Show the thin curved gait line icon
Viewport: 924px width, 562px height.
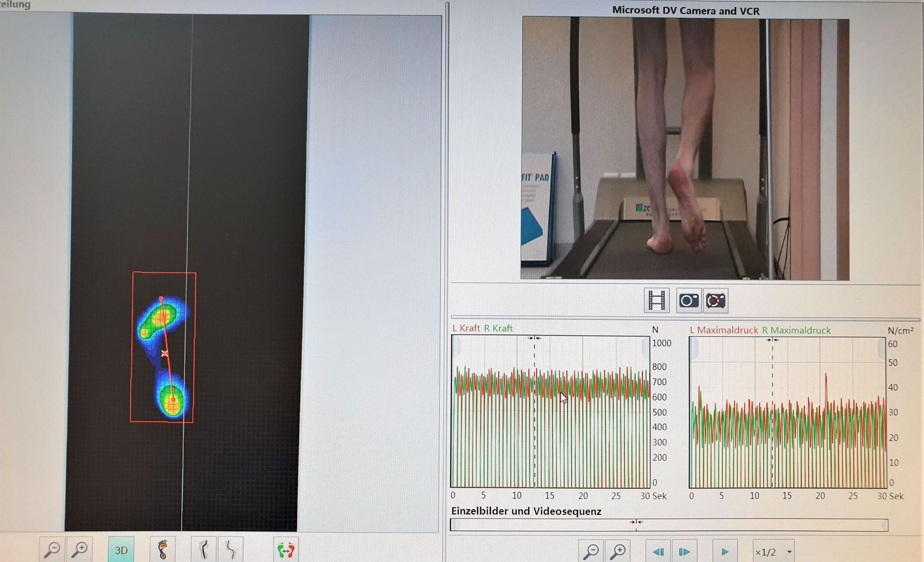click(231, 549)
